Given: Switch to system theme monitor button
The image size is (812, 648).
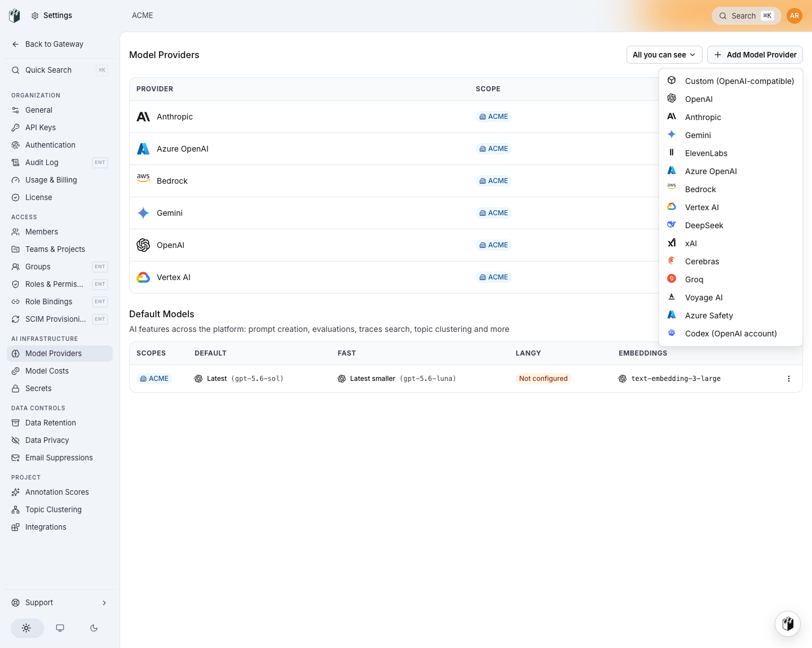Looking at the screenshot, I should pos(60,628).
